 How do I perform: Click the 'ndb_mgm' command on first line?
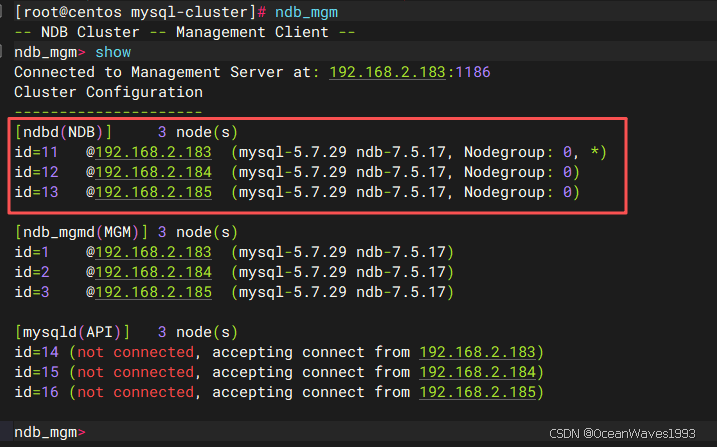pyautogui.click(x=306, y=12)
